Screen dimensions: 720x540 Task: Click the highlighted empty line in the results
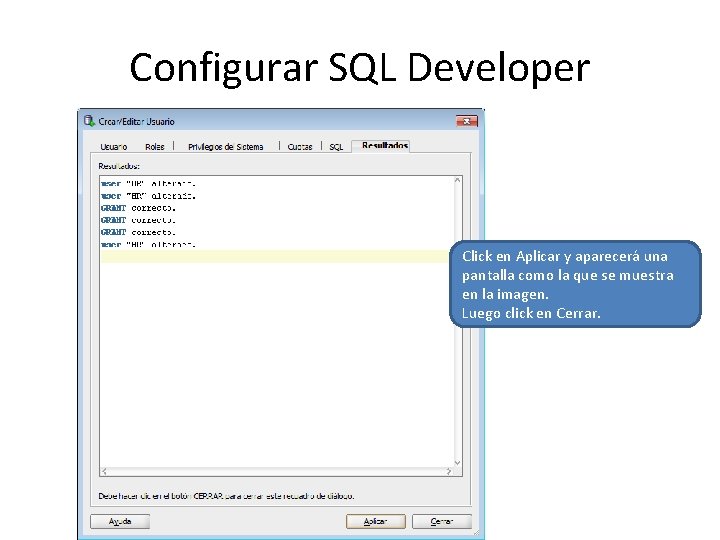coord(275,257)
